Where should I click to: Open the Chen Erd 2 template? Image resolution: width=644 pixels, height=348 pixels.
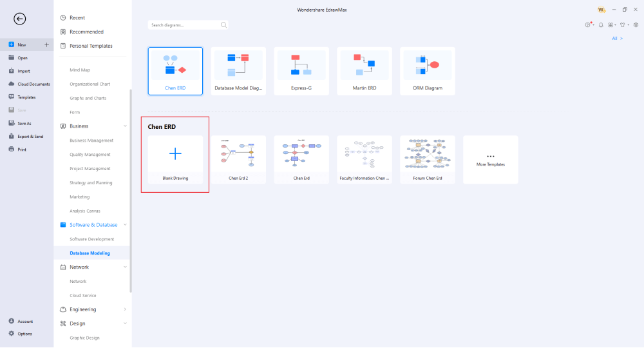[x=238, y=159]
